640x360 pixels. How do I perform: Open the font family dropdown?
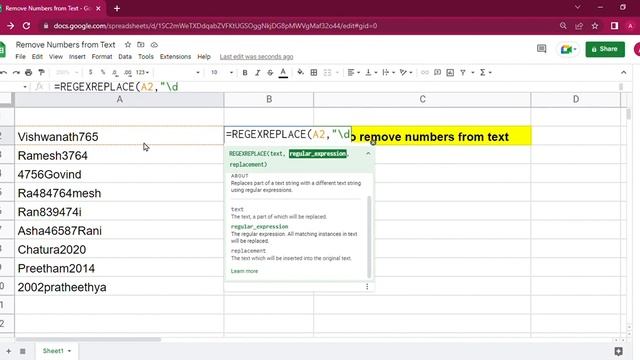point(178,73)
